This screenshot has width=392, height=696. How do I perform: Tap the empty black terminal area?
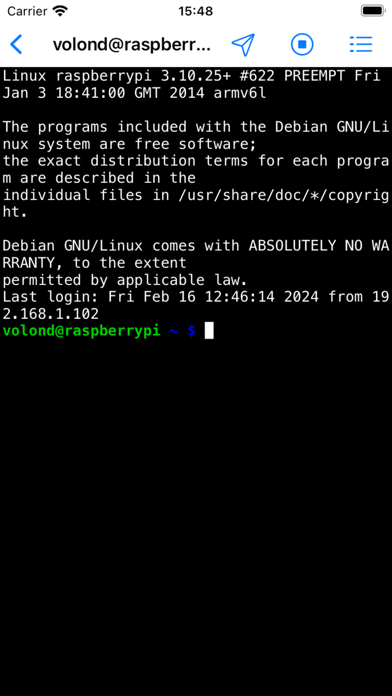[196, 510]
